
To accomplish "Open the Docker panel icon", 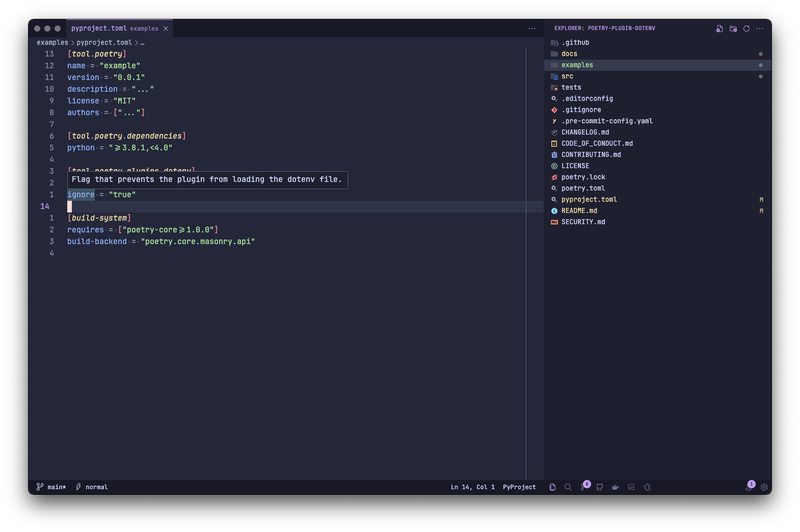I will [x=616, y=487].
